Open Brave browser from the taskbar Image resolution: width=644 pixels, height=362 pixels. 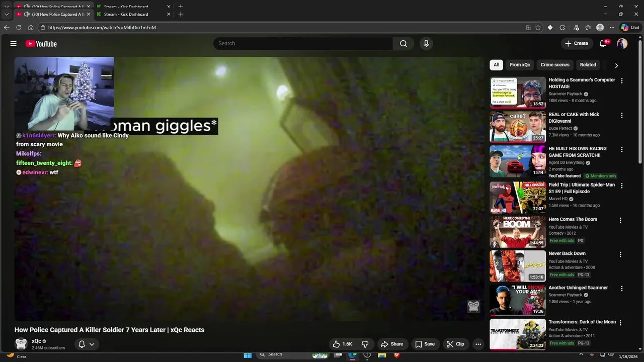[396, 355]
